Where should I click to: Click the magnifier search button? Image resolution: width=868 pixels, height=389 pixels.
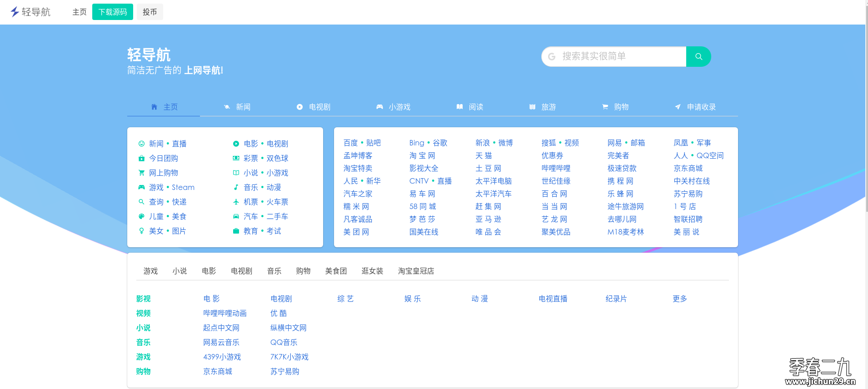(x=698, y=56)
